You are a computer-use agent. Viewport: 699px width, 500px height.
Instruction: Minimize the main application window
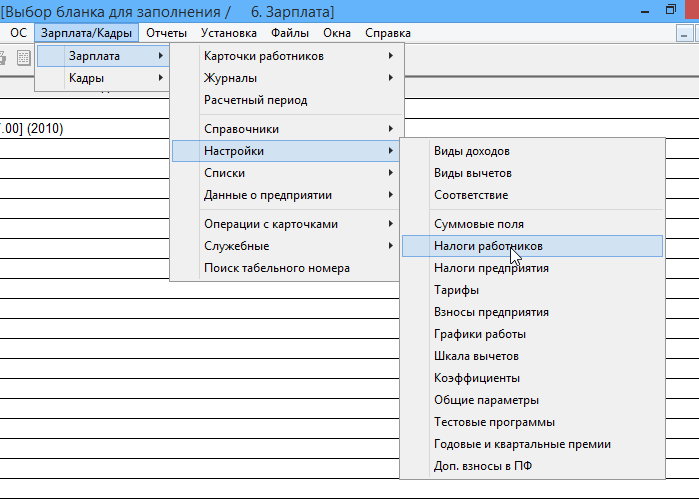[x=645, y=11]
